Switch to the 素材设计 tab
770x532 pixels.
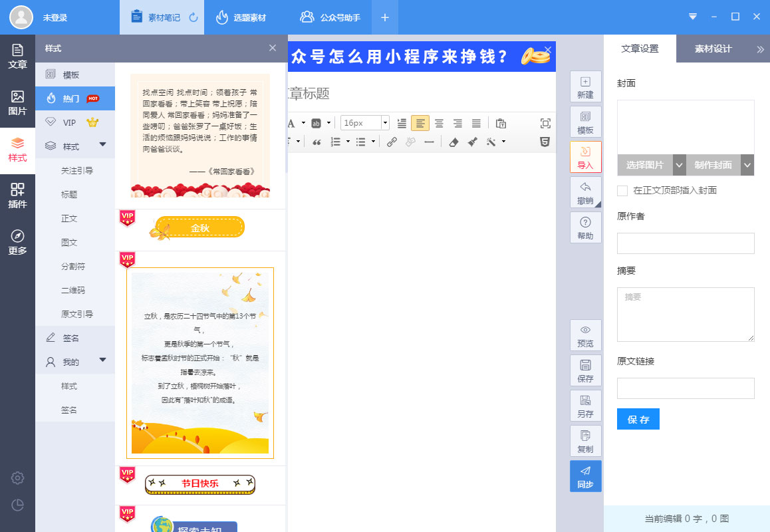tap(713, 49)
